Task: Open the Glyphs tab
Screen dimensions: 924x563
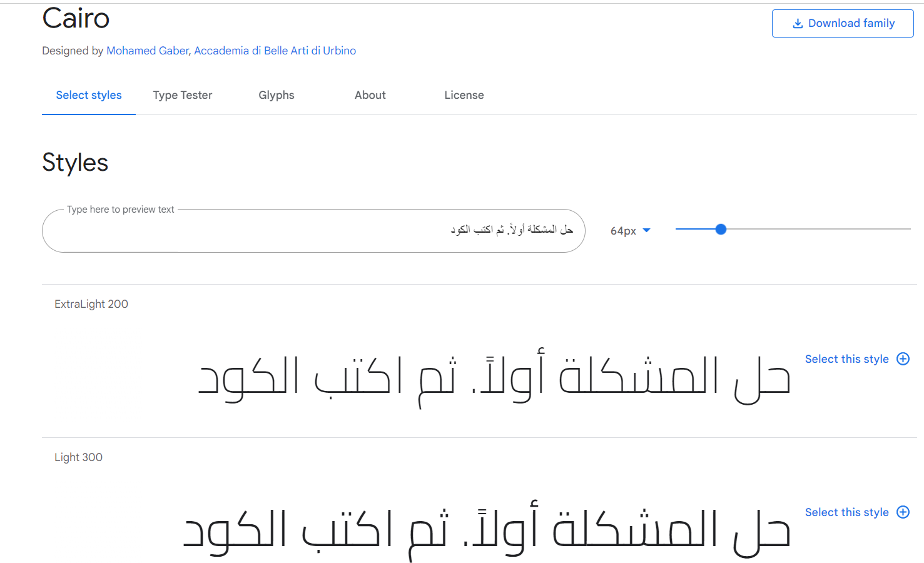Action: [277, 95]
